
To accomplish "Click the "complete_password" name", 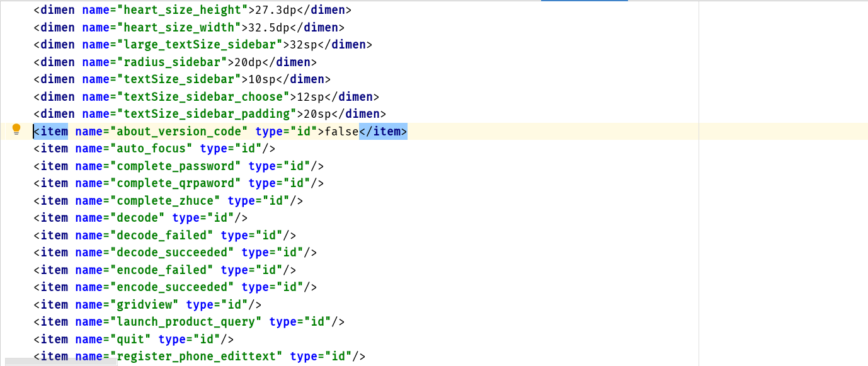I will click(176, 166).
